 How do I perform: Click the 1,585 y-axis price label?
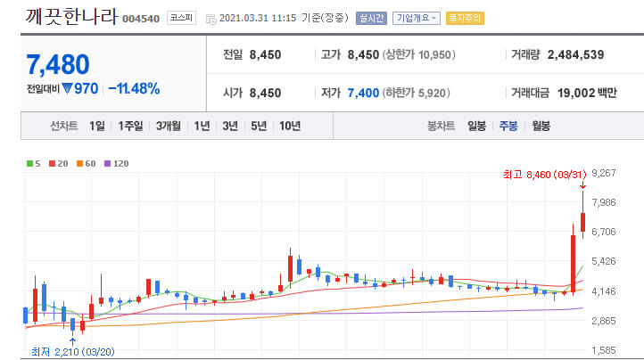pyautogui.click(x=604, y=350)
